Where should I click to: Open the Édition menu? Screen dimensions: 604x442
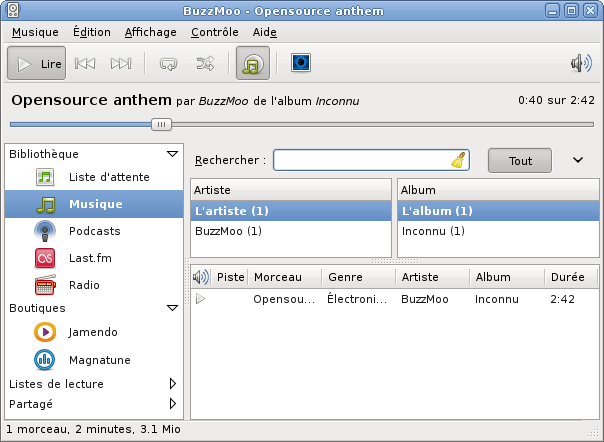[x=92, y=32]
